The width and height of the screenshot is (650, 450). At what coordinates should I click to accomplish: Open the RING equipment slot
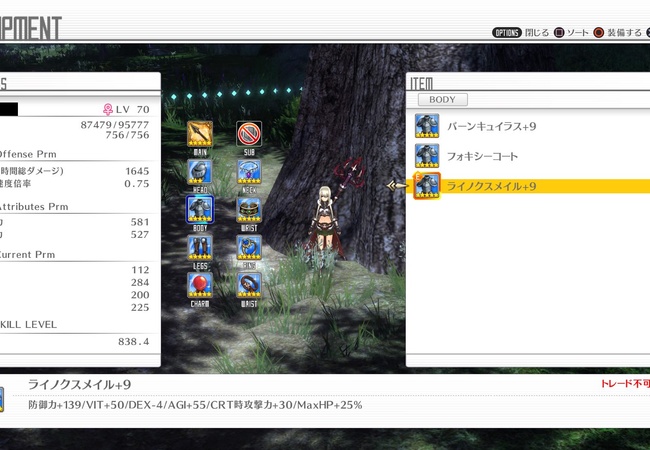click(249, 248)
